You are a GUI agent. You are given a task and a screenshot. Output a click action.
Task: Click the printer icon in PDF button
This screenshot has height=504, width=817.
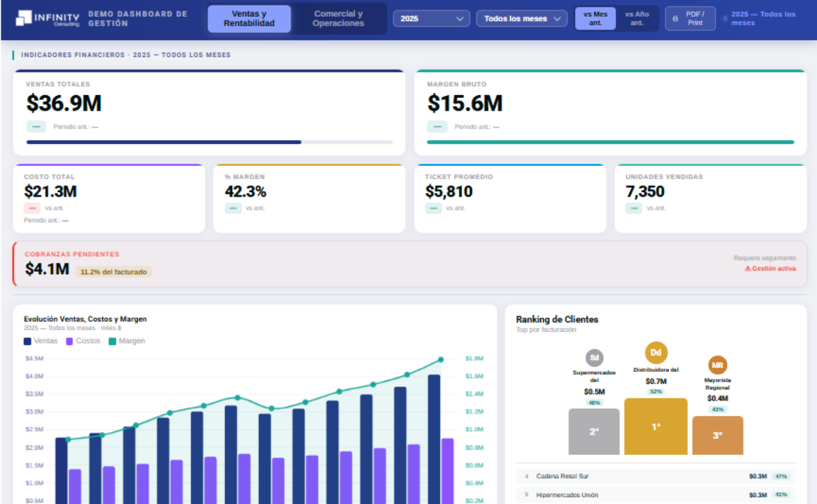point(675,19)
